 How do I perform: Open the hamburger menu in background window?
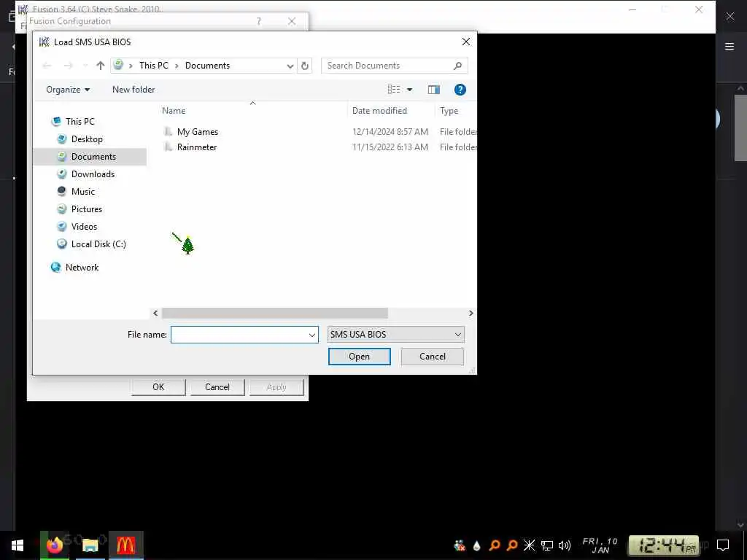[729, 46]
